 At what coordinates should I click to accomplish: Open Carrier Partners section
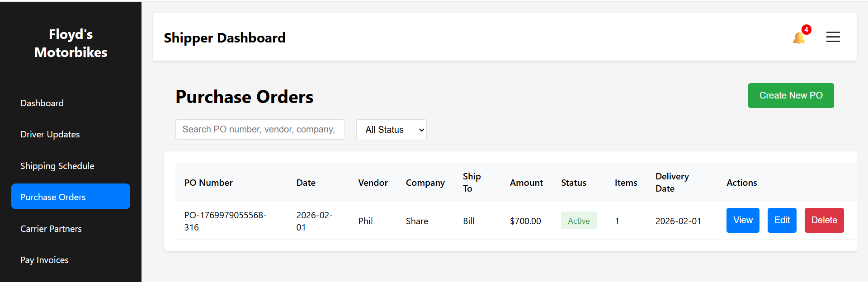51,229
